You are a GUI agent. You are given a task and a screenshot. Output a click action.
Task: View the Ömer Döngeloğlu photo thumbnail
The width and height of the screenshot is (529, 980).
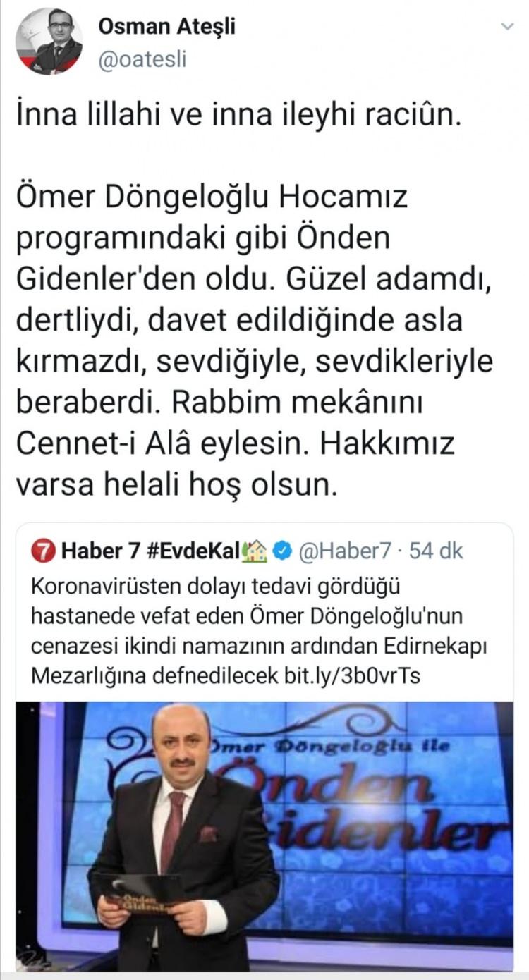point(264,835)
